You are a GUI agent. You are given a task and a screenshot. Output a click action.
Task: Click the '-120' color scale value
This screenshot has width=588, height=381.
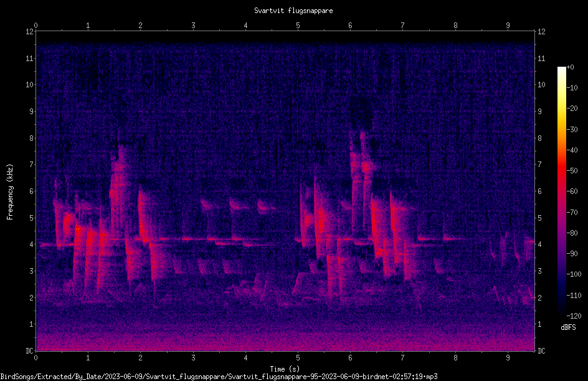coord(574,316)
